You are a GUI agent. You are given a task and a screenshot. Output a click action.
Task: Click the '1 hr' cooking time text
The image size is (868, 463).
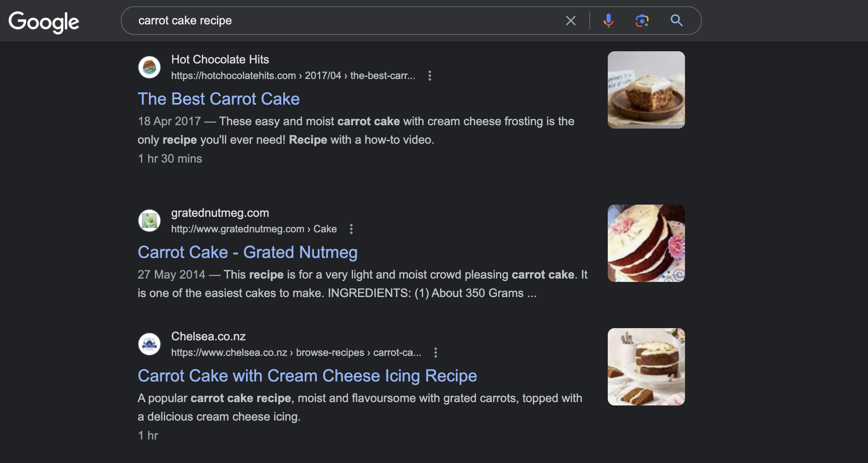point(148,436)
